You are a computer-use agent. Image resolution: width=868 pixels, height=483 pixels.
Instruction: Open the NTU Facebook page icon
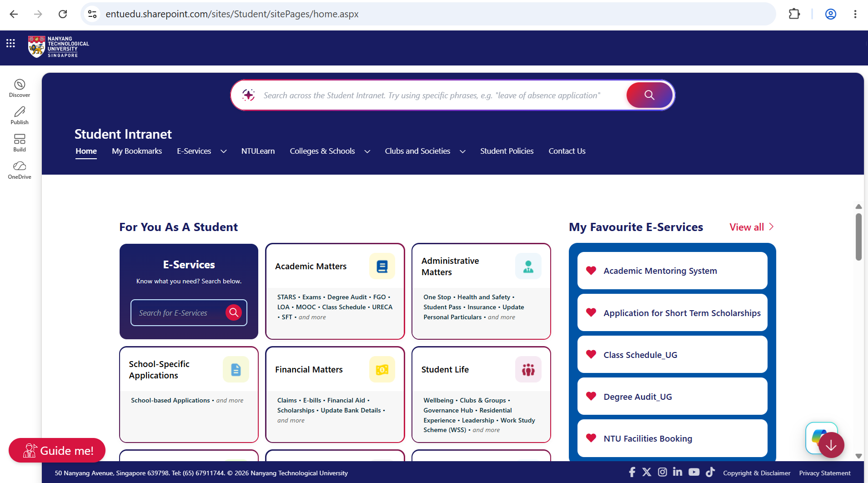(632, 472)
